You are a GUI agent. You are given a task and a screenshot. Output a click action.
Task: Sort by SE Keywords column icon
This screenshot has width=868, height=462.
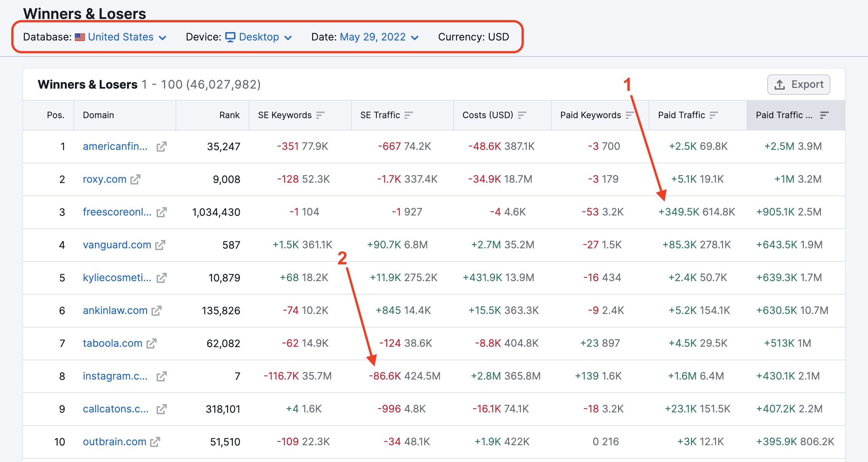click(x=320, y=115)
